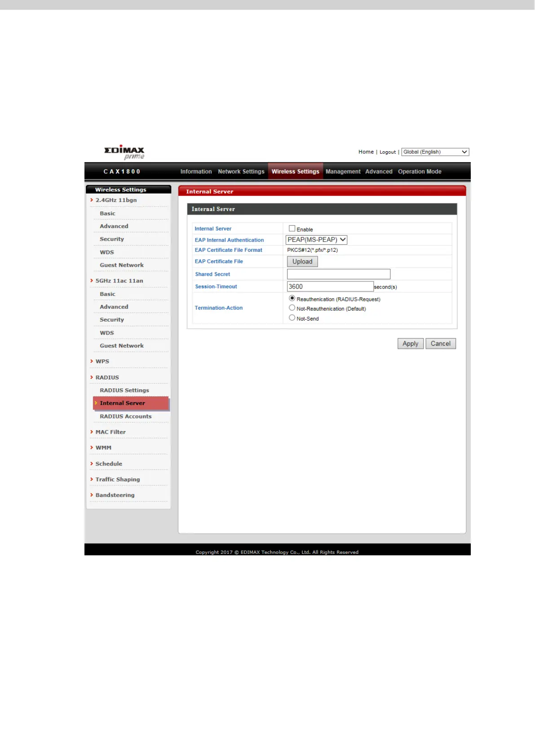Expand the RADIUS section

pos(107,378)
